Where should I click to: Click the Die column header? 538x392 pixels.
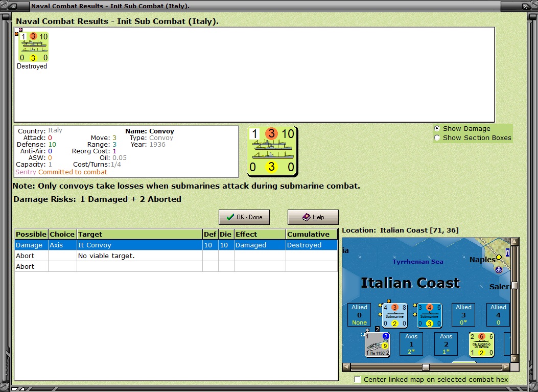click(x=226, y=234)
